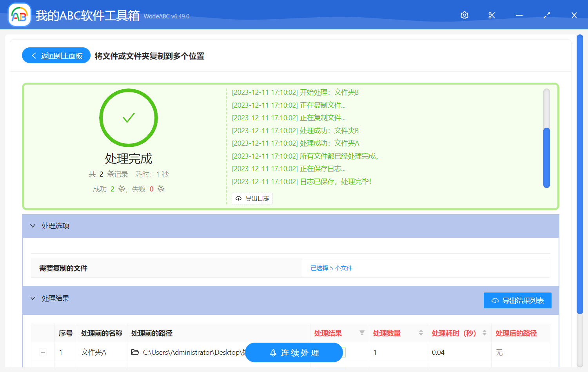Click the download icon on 导出日志
Screen dimensions: 588x372
click(238, 199)
